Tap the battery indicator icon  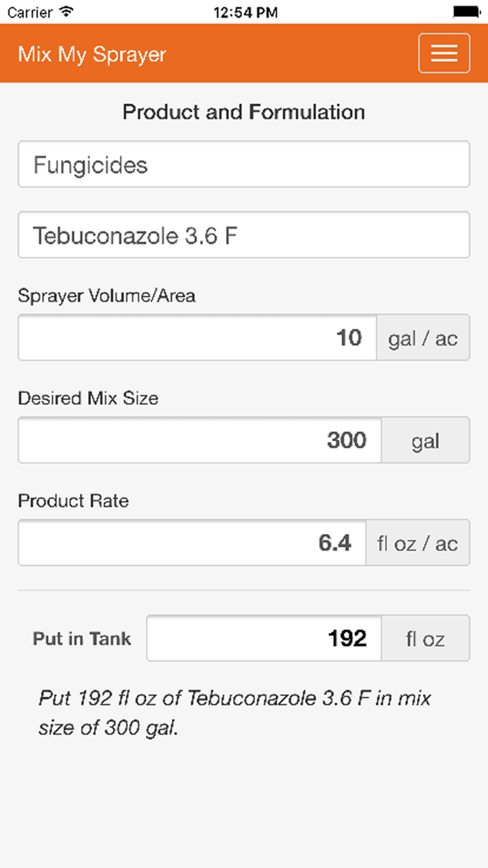pyautogui.click(x=466, y=12)
